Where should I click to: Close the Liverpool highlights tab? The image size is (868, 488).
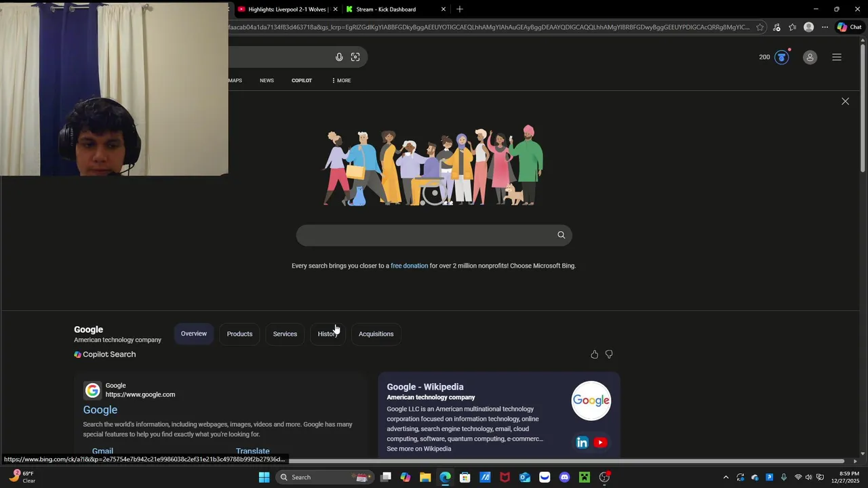coord(336,9)
